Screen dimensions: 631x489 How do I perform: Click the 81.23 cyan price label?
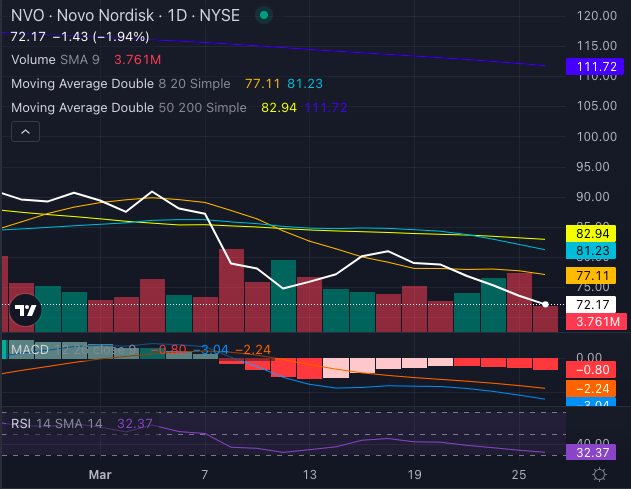click(x=591, y=251)
